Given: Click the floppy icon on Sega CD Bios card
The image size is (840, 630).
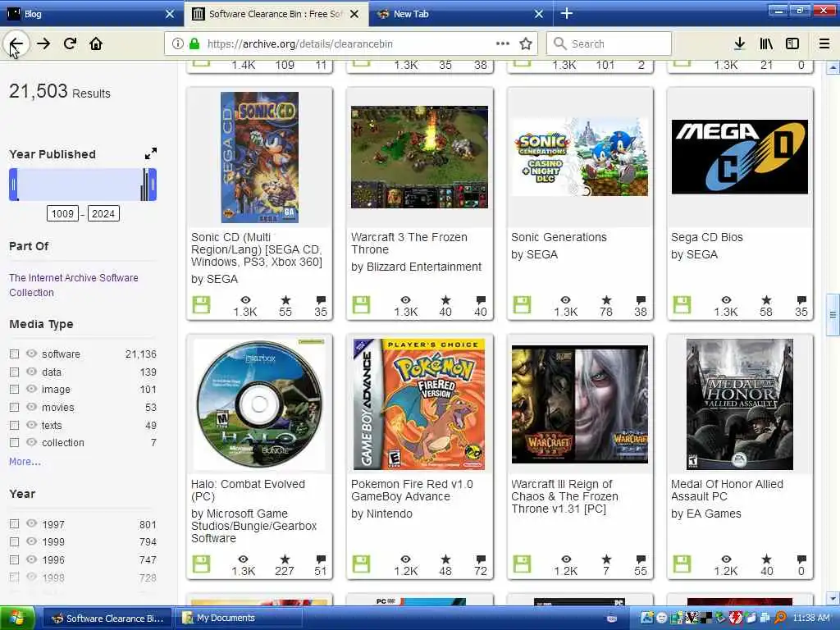Looking at the screenshot, I should tap(682, 305).
